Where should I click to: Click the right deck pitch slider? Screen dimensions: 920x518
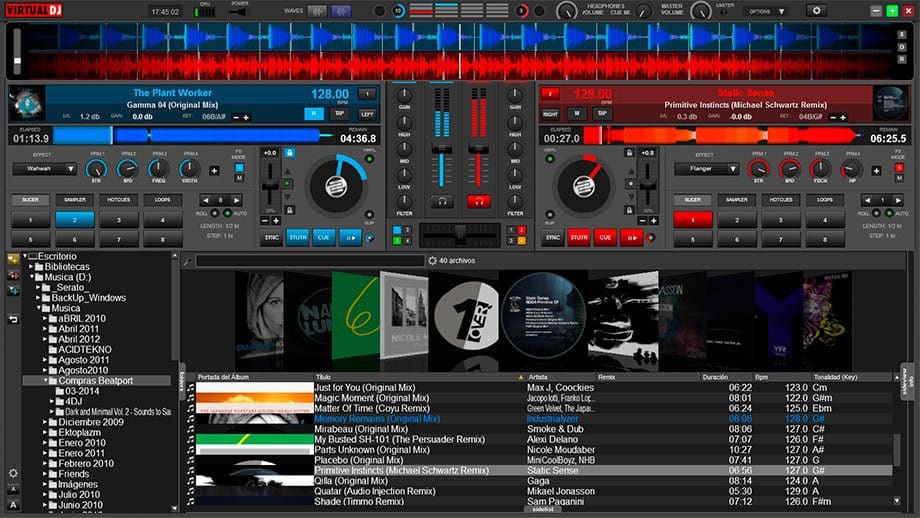(x=648, y=185)
